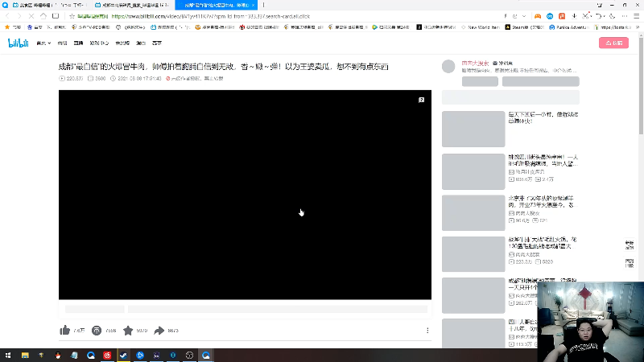Switch to the second bilibili search tab
Screen dimensions: 644x362
tap(132, 5)
